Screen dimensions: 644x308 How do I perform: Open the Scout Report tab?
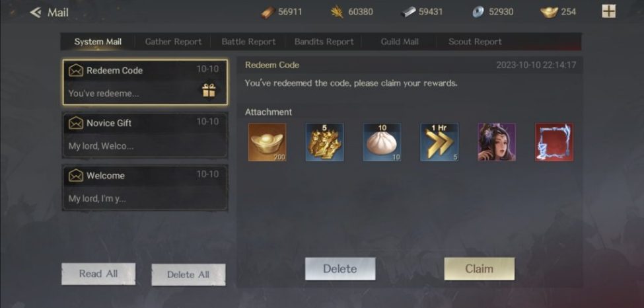pyautogui.click(x=475, y=42)
